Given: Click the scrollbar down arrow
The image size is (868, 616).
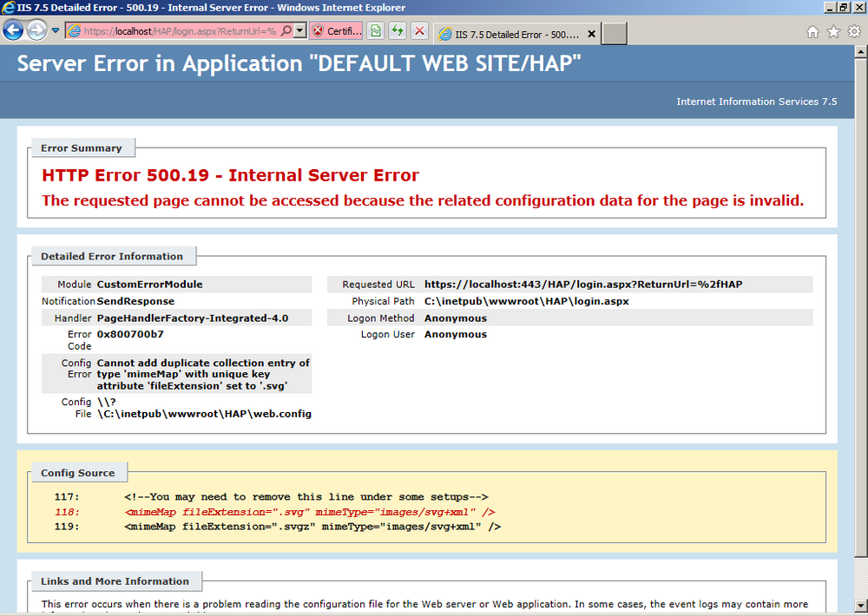Looking at the screenshot, I should tap(860, 605).
